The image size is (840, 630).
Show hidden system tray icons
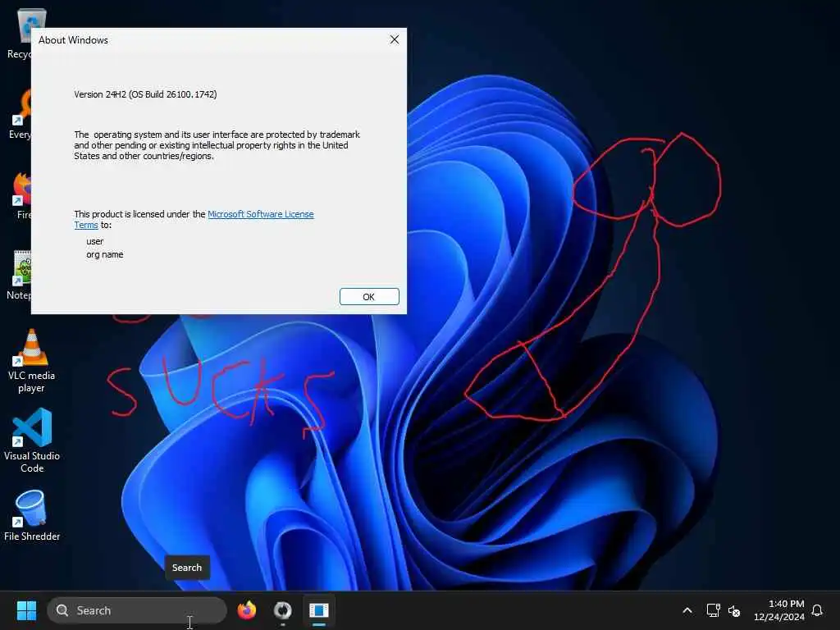tap(687, 610)
